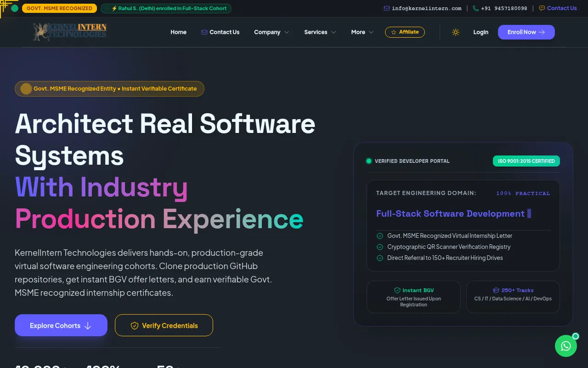The width and height of the screenshot is (588, 368).
Task: Click the Enroll Now button
Action: [526, 32]
